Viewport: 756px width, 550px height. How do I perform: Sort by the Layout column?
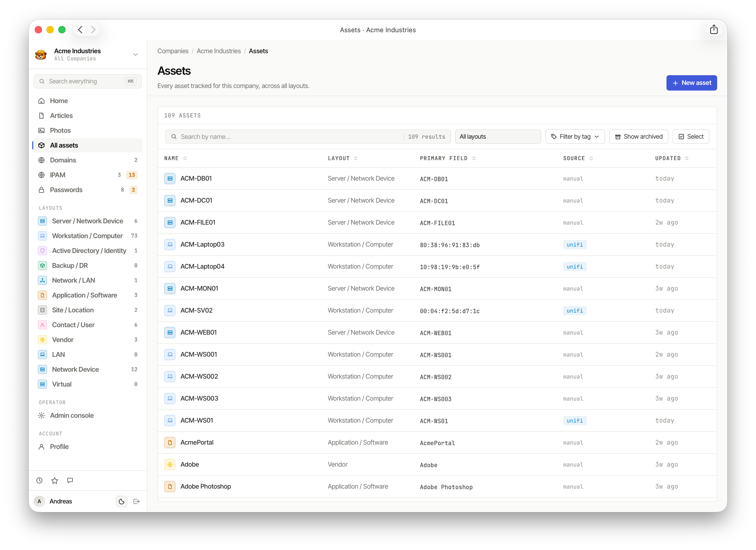343,158
